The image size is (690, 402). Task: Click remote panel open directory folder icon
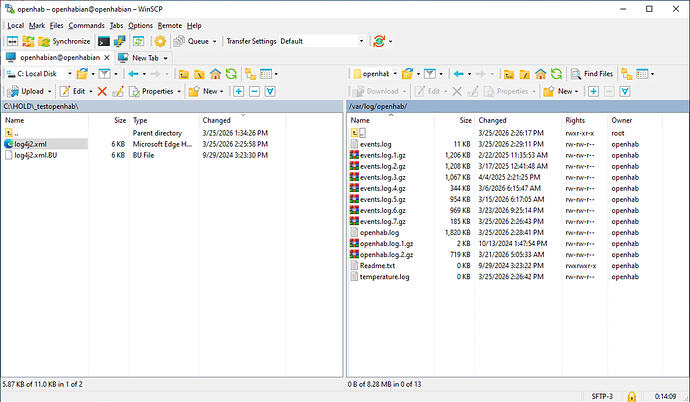click(x=407, y=74)
